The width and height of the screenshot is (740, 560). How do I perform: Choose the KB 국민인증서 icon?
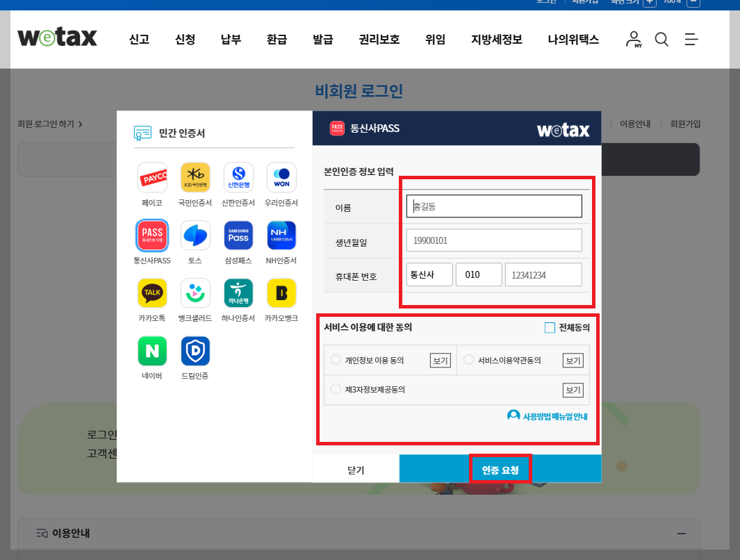195,177
